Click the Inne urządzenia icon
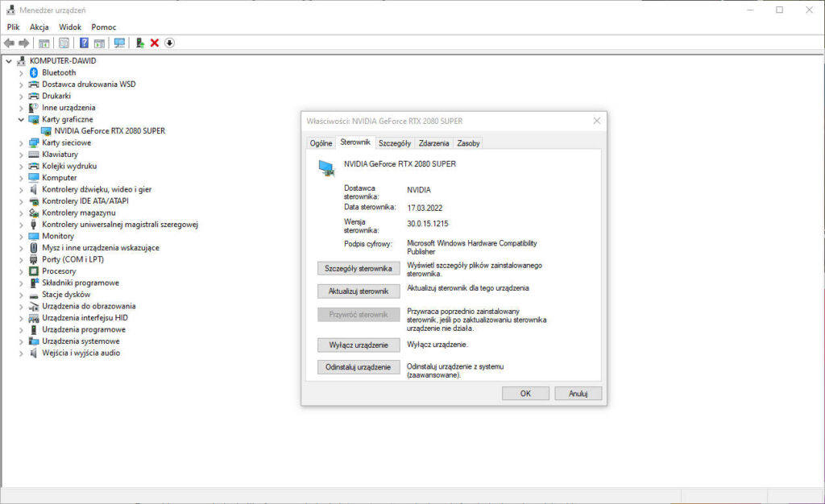 pos(34,108)
